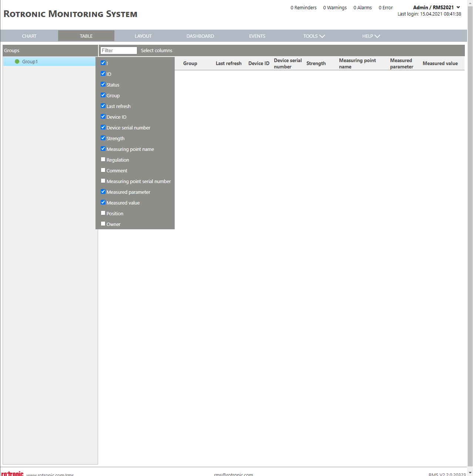The height and width of the screenshot is (476, 473).
Task: Sort by Strength column header
Action: (x=316, y=64)
